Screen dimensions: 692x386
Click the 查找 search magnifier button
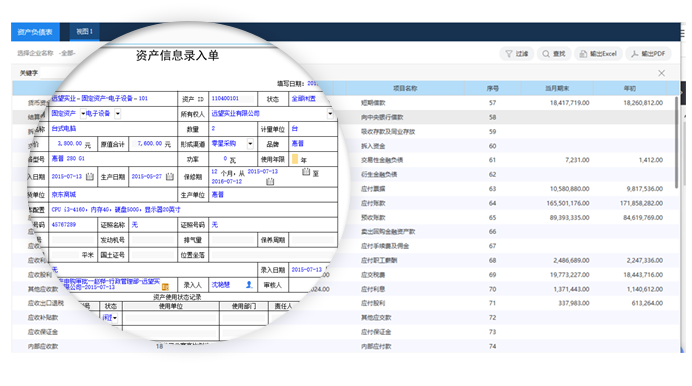[554, 54]
